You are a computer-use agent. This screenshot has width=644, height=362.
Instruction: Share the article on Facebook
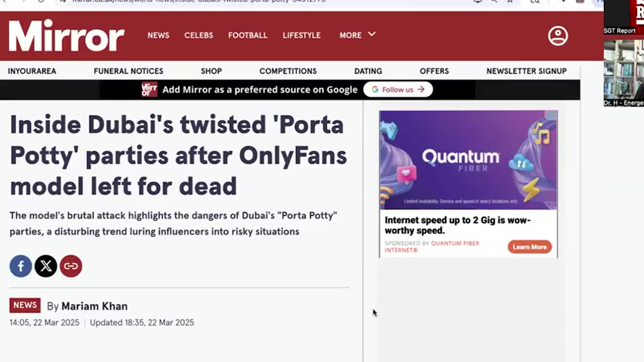point(21,266)
